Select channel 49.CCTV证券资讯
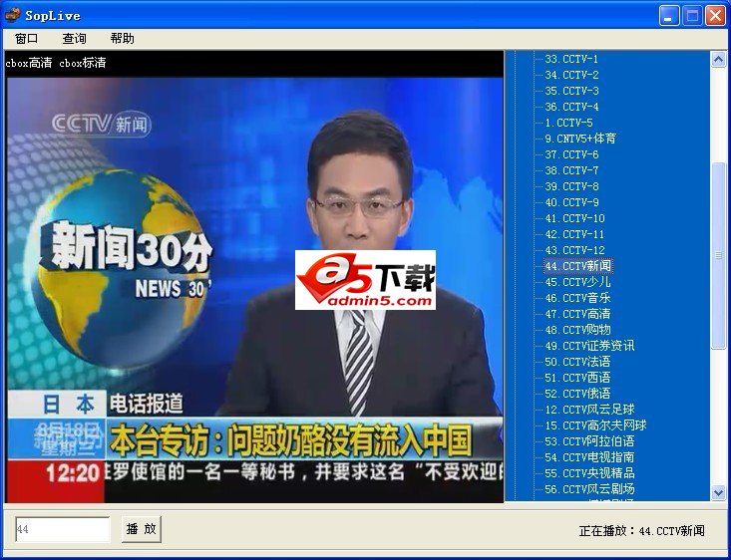The image size is (731, 560). [589, 346]
